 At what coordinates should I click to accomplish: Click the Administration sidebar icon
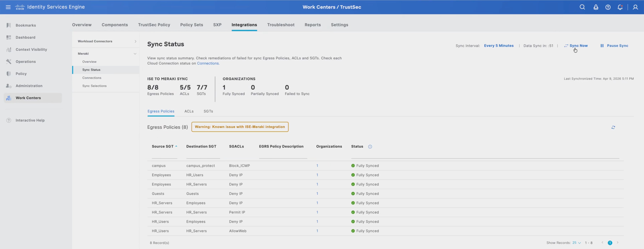point(9,86)
